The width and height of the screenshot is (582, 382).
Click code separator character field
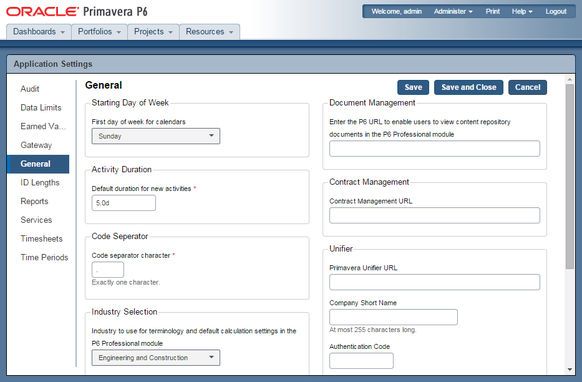point(108,270)
